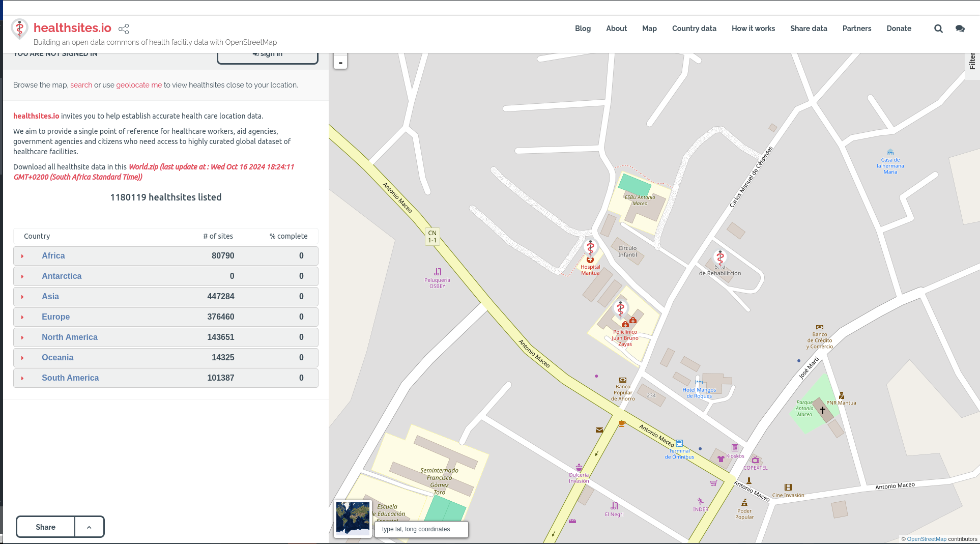Screen dimensions: 980x544
Task: Click the Hospital Mantua healthsite marker
Action: coord(590,248)
